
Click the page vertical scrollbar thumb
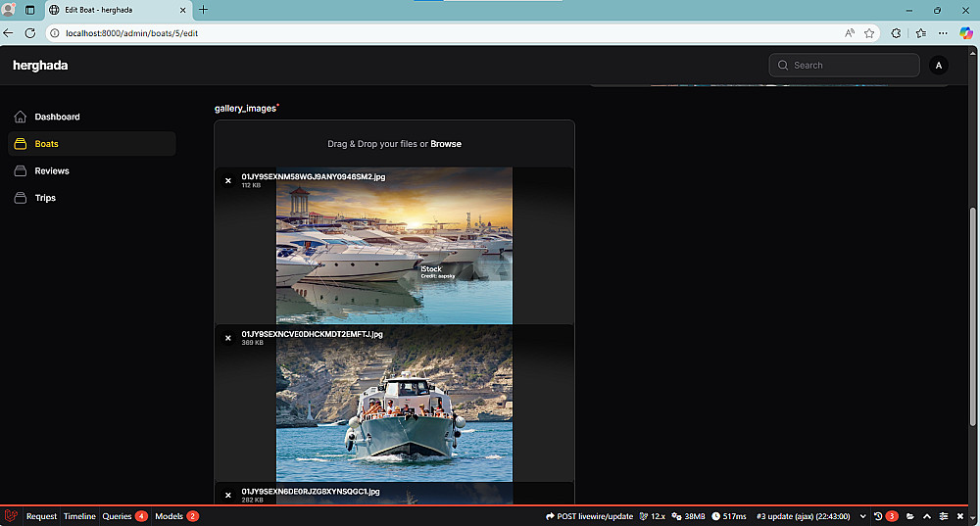tap(972, 317)
